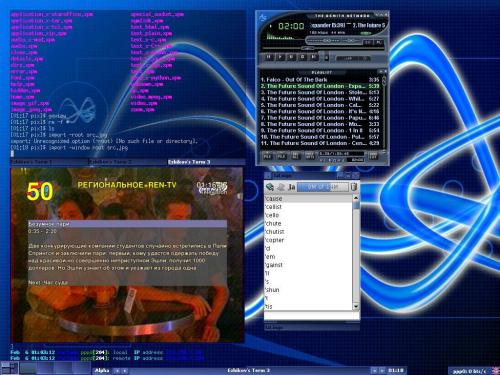Select the word 'copter in the list

point(308,240)
